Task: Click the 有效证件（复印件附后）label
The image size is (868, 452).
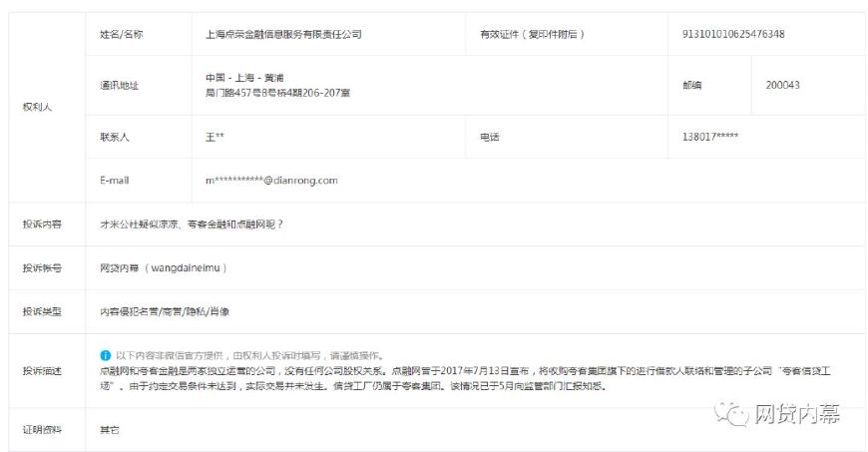Action: point(532,34)
